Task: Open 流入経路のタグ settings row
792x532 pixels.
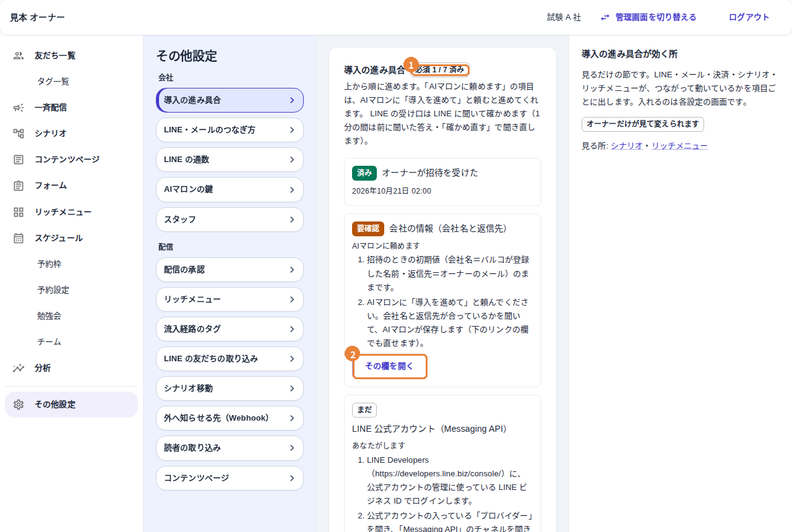Action: [230, 329]
